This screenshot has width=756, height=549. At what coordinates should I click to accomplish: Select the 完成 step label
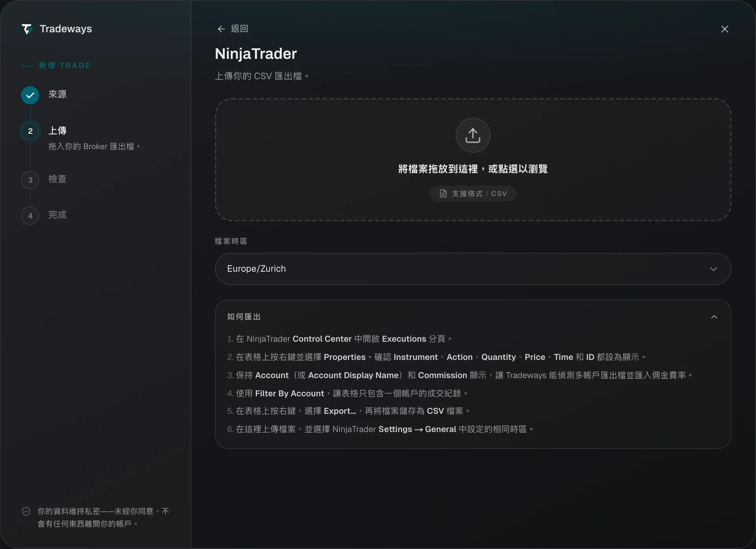click(x=57, y=215)
